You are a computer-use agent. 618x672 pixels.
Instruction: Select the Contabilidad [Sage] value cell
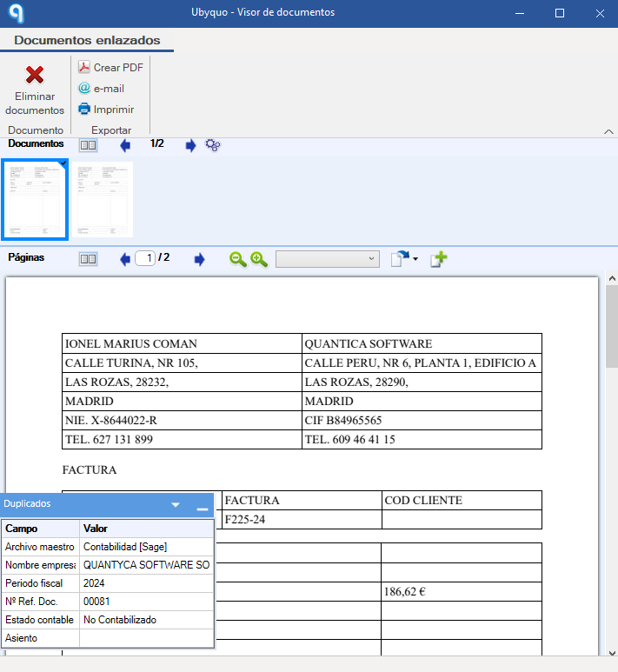[147, 547]
